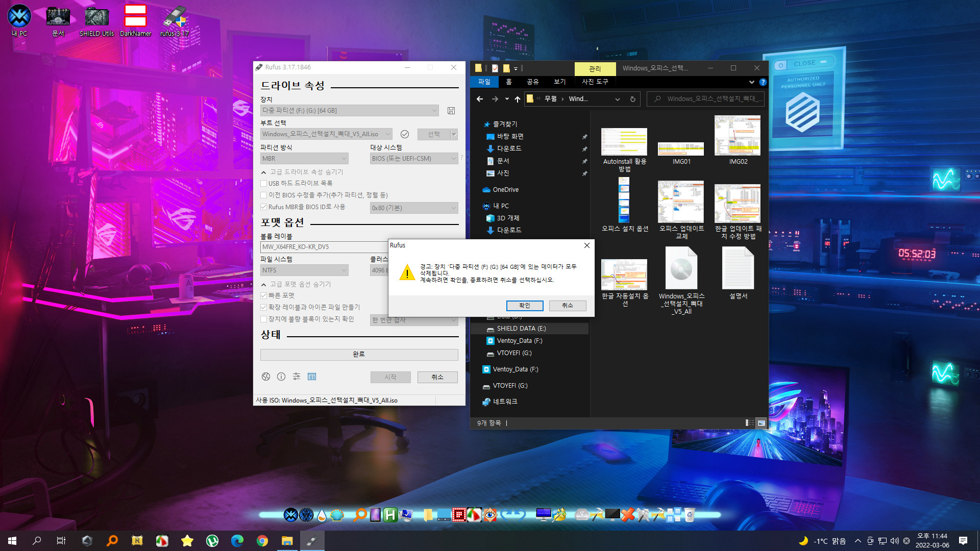Collapse 고급 드라이브 속성 숨기기 section
This screenshot has width=980, height=551.
coord(302,172)
